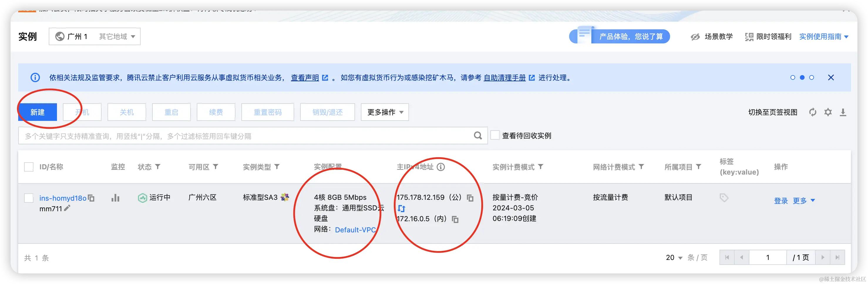Screen dimensions: 868x284
Task: Open 场景教学 tutorial link
Action: click(x=719, y=36)
